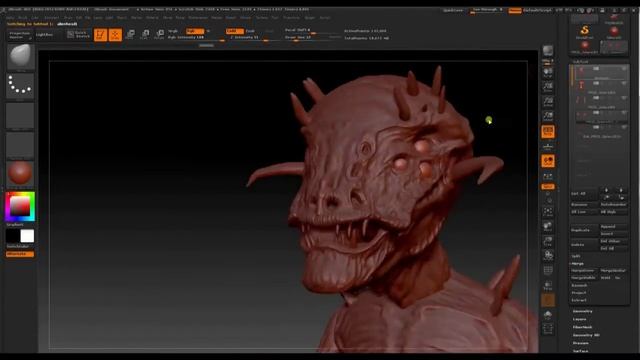
Task: Open the Tool menu
Action: coord(275,18)
